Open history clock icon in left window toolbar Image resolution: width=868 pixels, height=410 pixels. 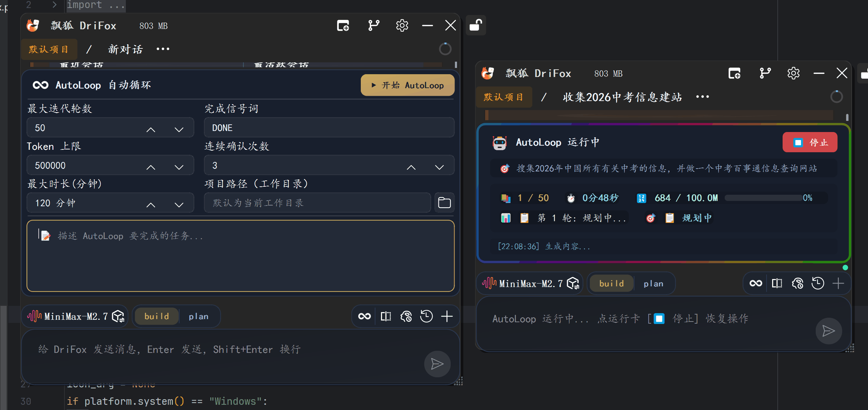point(426,316)
